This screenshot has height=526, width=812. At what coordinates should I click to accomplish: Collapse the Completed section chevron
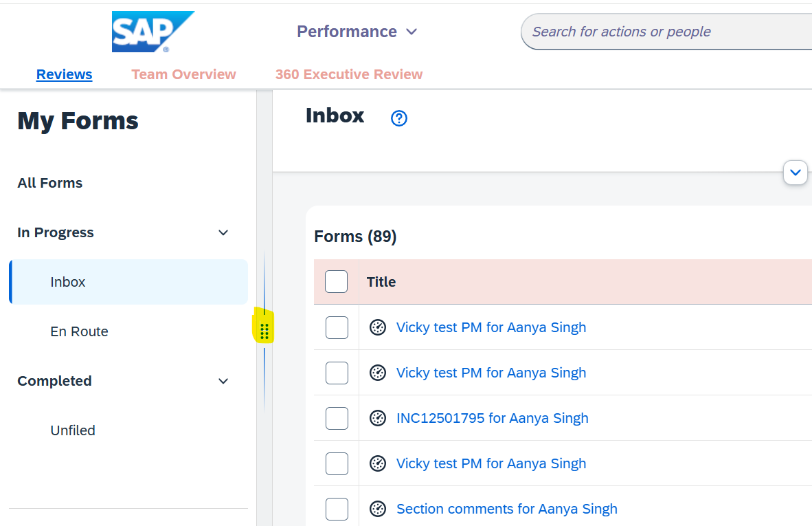(223, 382)
